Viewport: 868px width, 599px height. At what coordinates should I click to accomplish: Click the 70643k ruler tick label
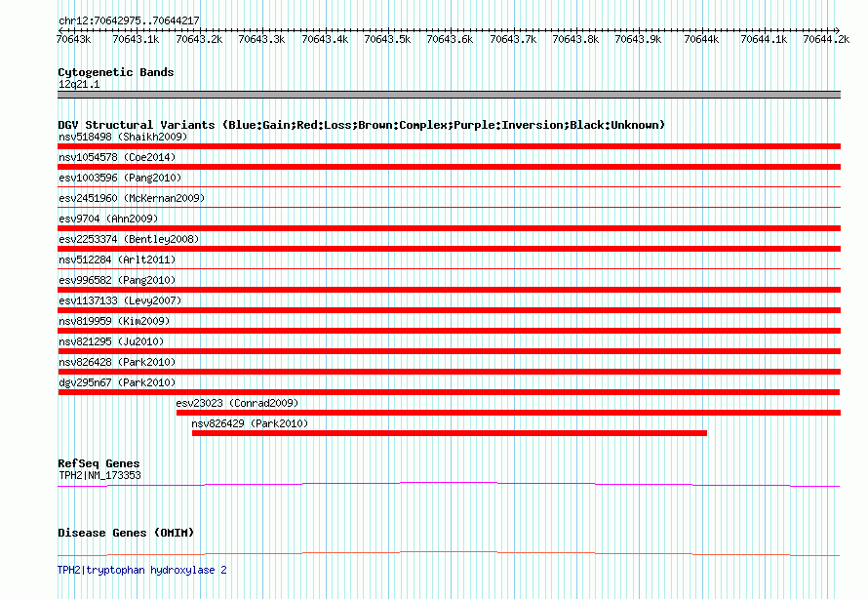pyautogui.click(x=73, y=39)
